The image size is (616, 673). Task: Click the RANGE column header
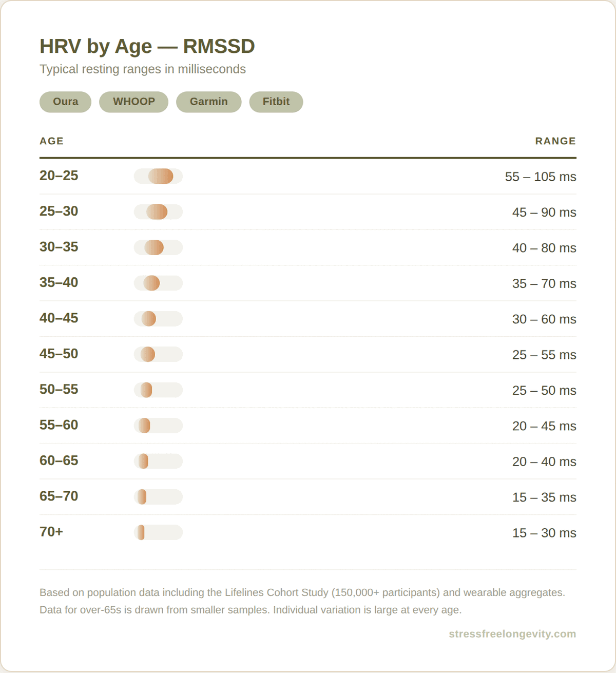556,141
